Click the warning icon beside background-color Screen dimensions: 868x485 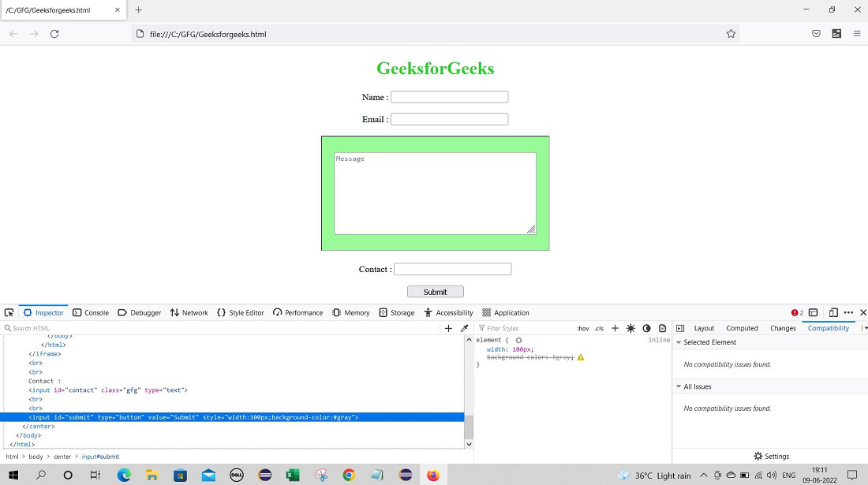coord(581,357)
